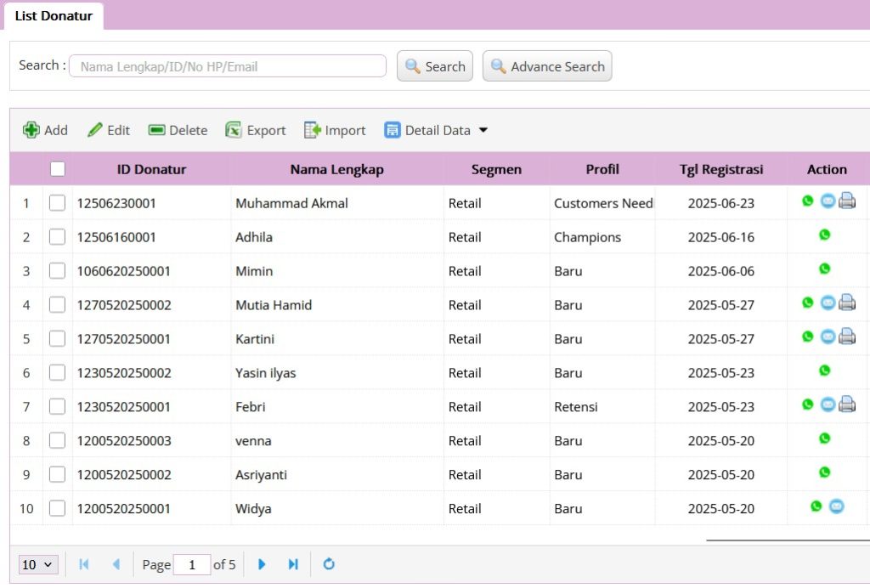The image size is (870, 588).
Task: Go to the next page arrow
Action: (x=262, y=564)
